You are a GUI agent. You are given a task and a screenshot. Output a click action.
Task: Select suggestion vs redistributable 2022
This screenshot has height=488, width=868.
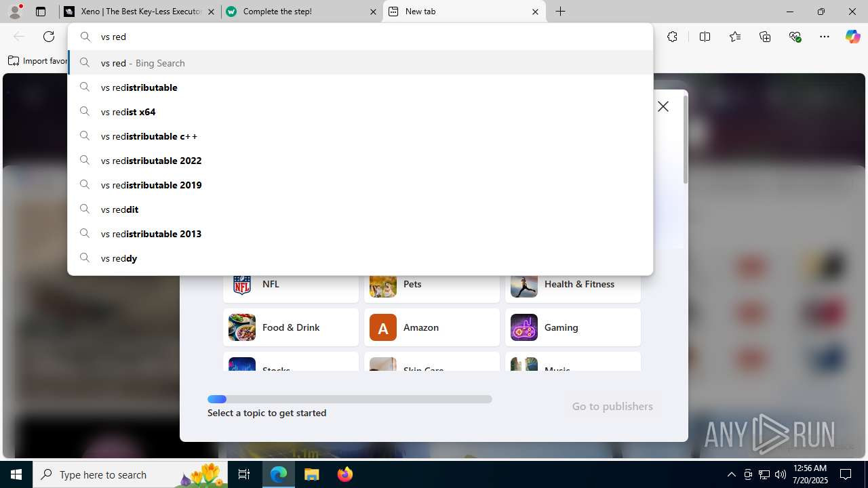[360, 161]
